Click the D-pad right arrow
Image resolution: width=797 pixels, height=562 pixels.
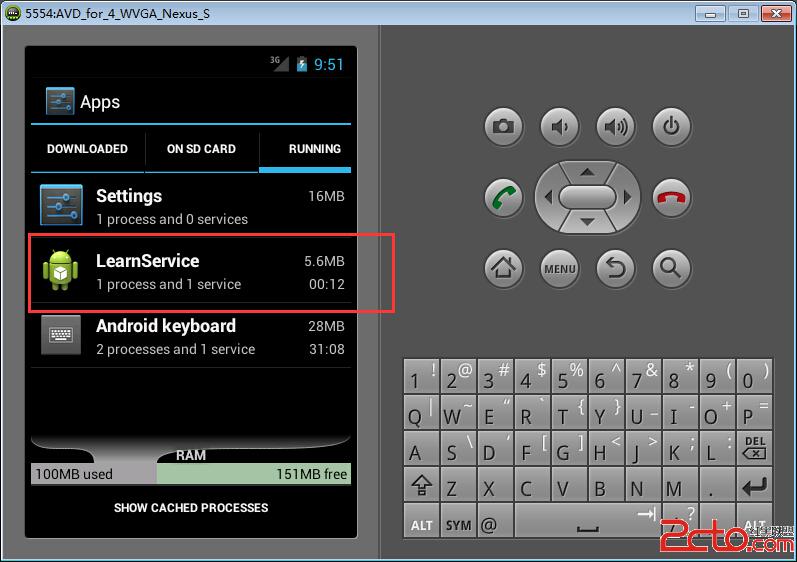click(627, 197)
